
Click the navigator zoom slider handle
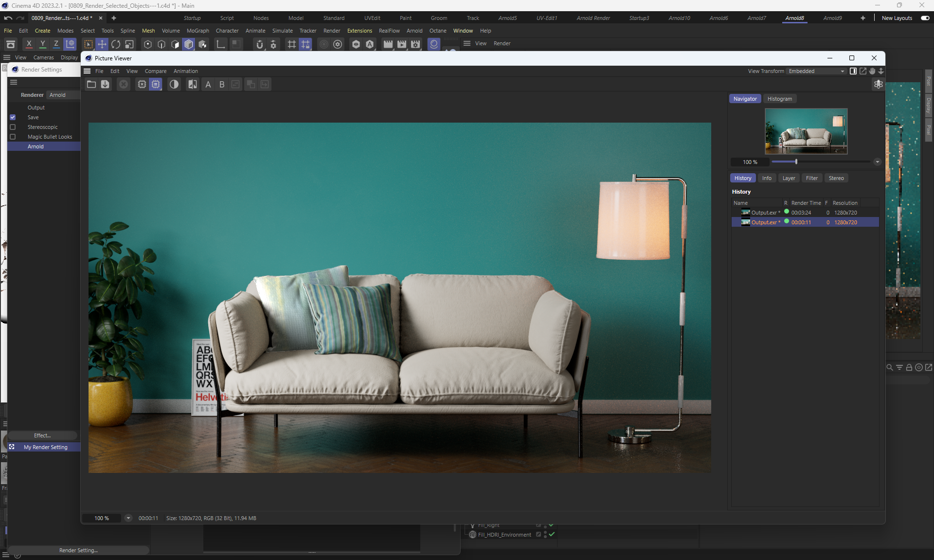[x=796, y=162]
